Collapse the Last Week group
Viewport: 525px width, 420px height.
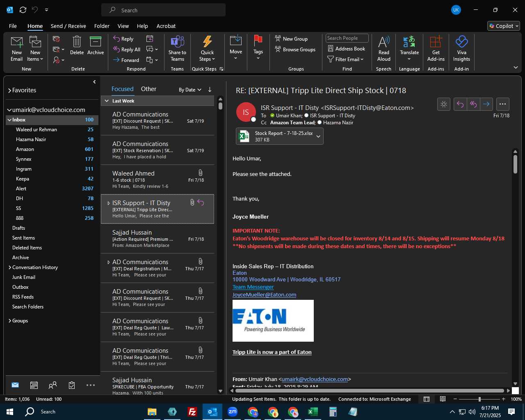(x=107, y=101)
